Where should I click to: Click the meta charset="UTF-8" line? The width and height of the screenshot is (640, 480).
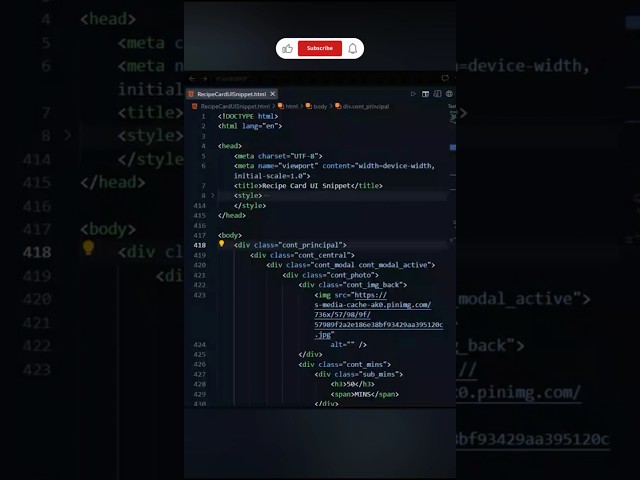(278, 156)
